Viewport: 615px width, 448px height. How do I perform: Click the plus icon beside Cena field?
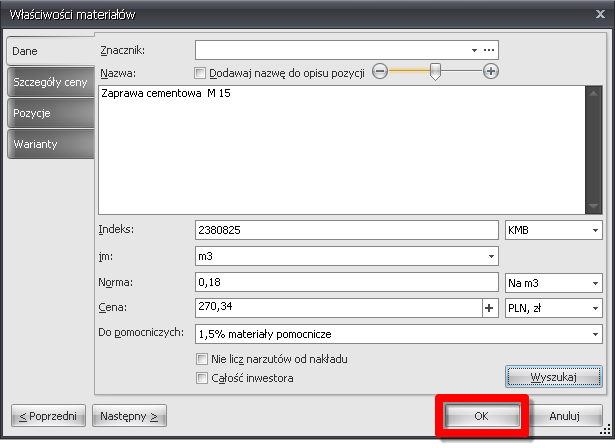(x=490, y=308)
